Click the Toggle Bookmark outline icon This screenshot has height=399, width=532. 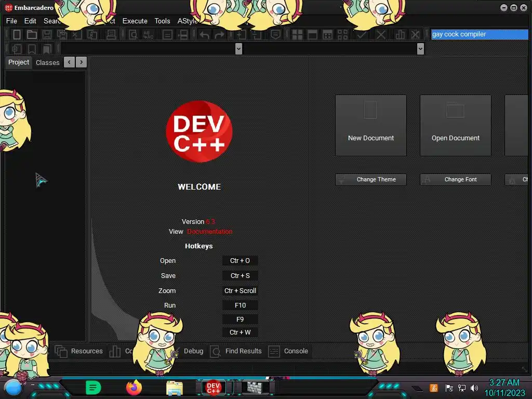pos(32,49)
